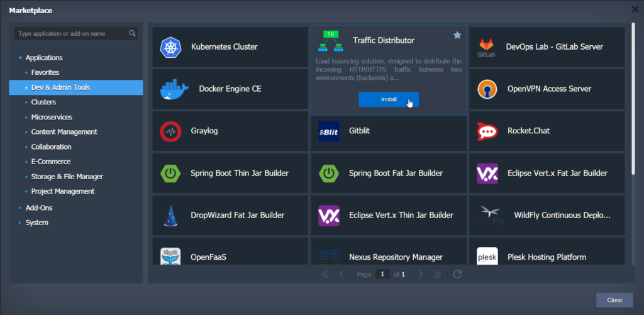
Task: Select Eclipse Vert.x Fat Jar Builder label
Action: click(x=557, y=174)
